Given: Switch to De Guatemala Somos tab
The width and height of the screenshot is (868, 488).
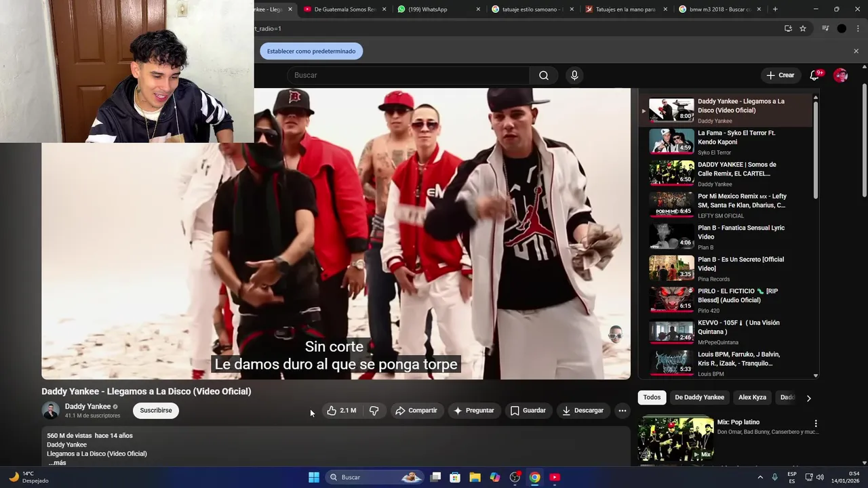Looking at the screenshot, I should [345, 9].
